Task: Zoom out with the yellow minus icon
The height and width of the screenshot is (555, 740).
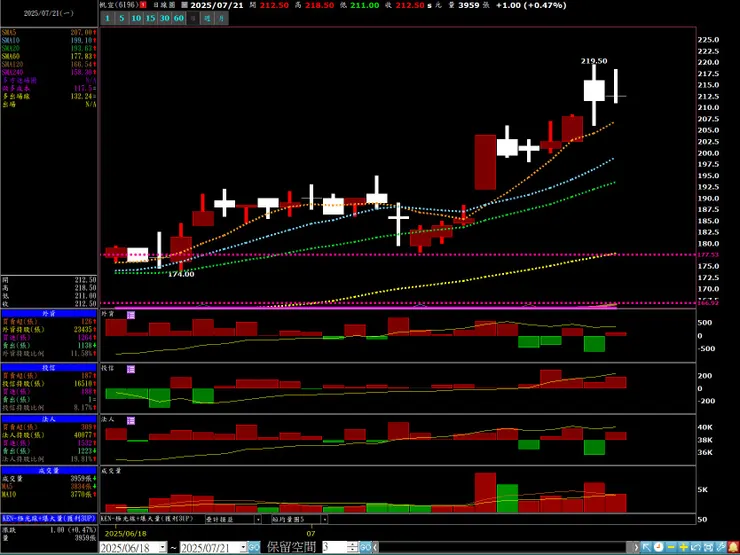Action: [x=671, y=547]
